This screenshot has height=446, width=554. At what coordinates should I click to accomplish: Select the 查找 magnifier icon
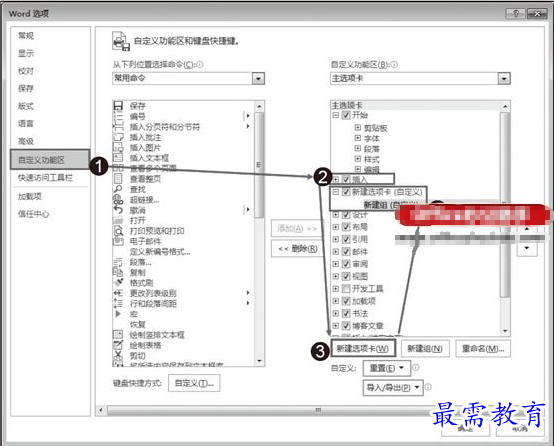[118, 189]
